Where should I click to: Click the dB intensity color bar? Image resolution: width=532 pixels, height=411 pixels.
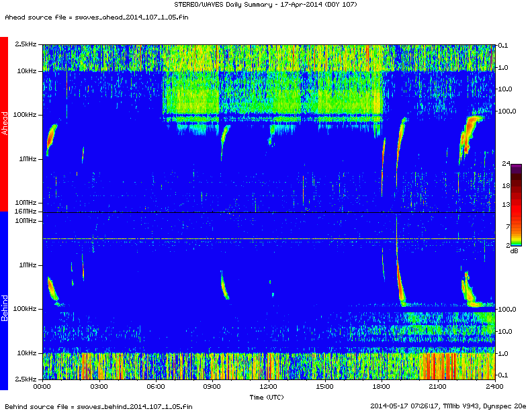[517, 205]
